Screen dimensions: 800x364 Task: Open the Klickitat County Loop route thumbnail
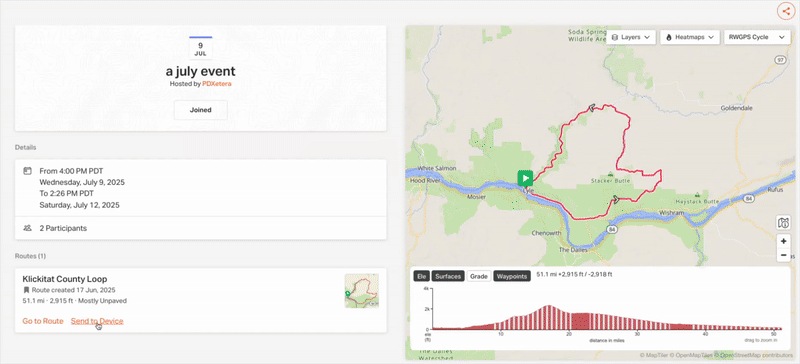(x=362, y=290)
